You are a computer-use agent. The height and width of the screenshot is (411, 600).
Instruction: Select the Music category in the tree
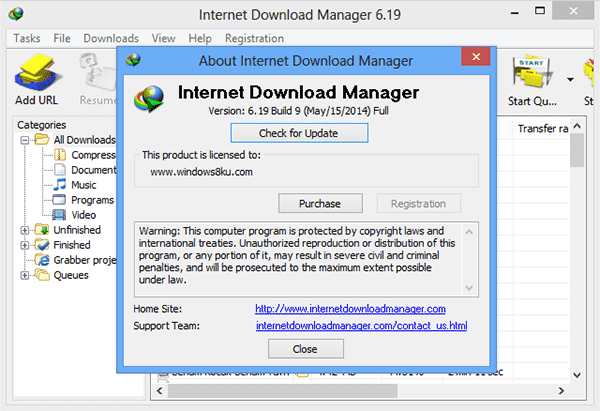tap(83, 185)
